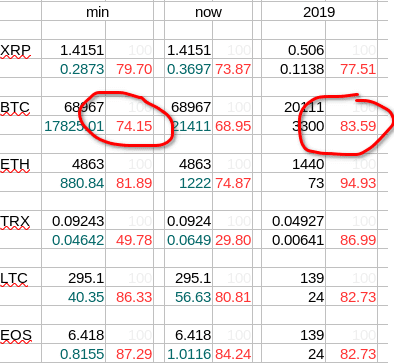Select ETH 4863 in the now column
The height and width of the screenshot is (363, 394).
pyautogui.click(x=188, y=164)
